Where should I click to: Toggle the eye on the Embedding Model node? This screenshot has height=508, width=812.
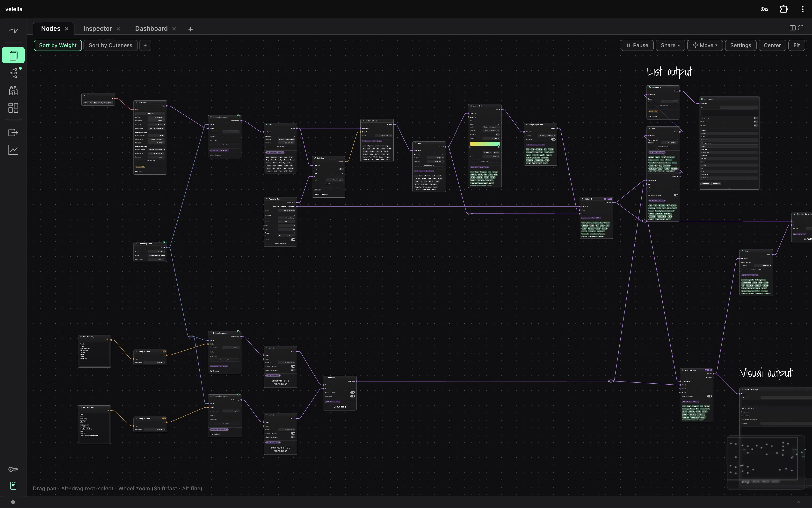(164, 242)
